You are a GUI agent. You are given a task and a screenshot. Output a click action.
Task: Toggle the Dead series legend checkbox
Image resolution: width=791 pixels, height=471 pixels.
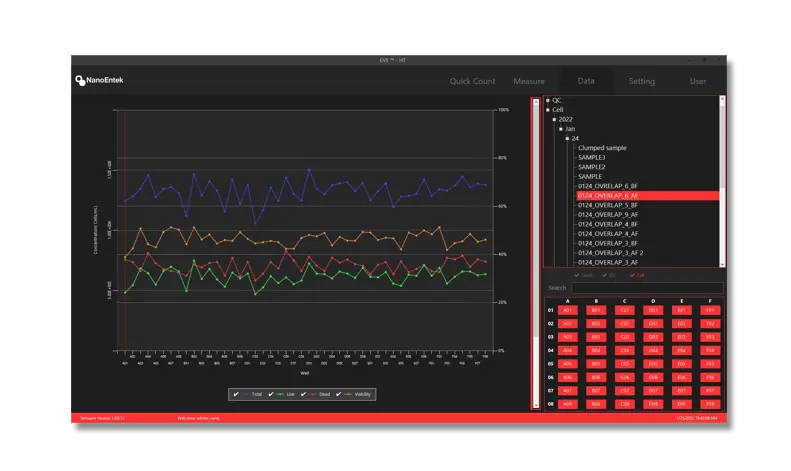pyautogui.click(x=303, y=394)
